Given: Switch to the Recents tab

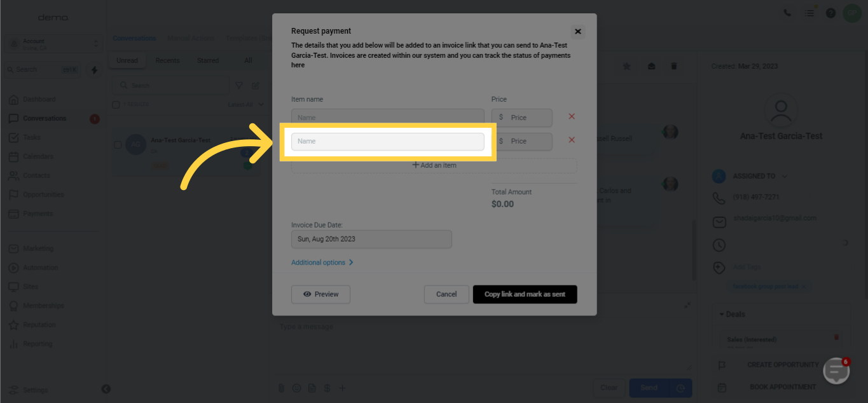Looking at the screenshot, I should (167, 60).
